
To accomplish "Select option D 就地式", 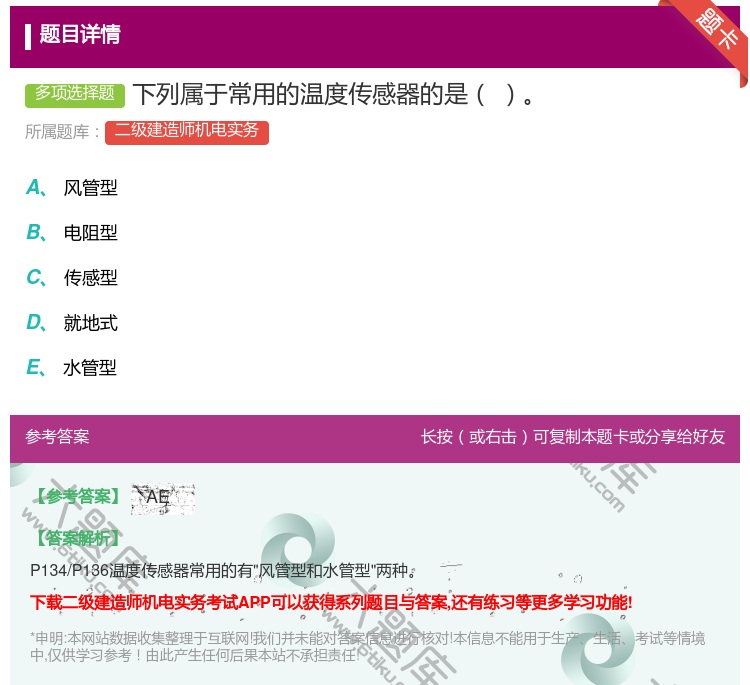I will tap(72, 323).
